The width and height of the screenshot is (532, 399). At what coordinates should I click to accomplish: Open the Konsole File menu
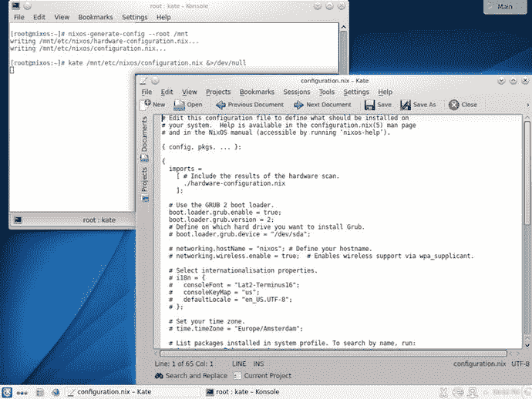pos(19,17)
